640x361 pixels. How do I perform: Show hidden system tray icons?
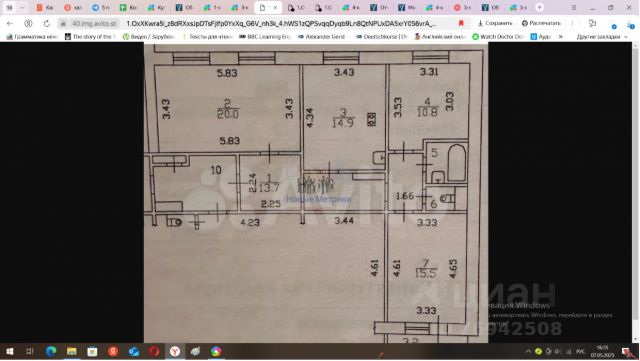point(528,351)
